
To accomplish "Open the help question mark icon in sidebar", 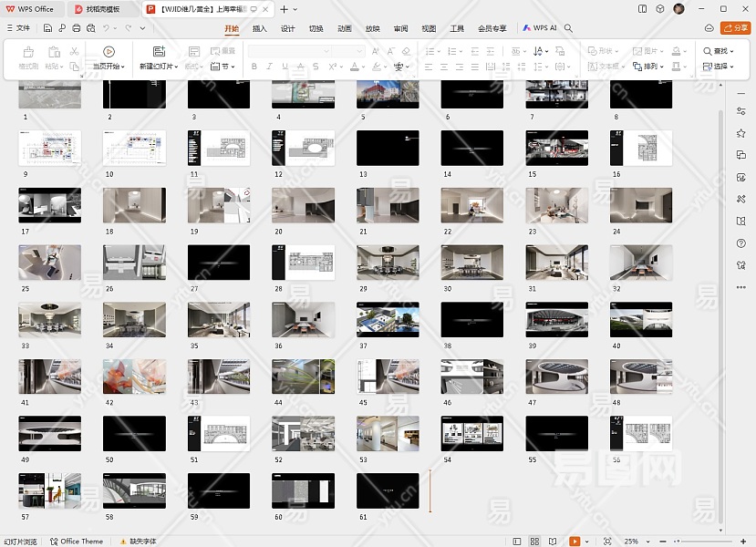I will point(740,243).
